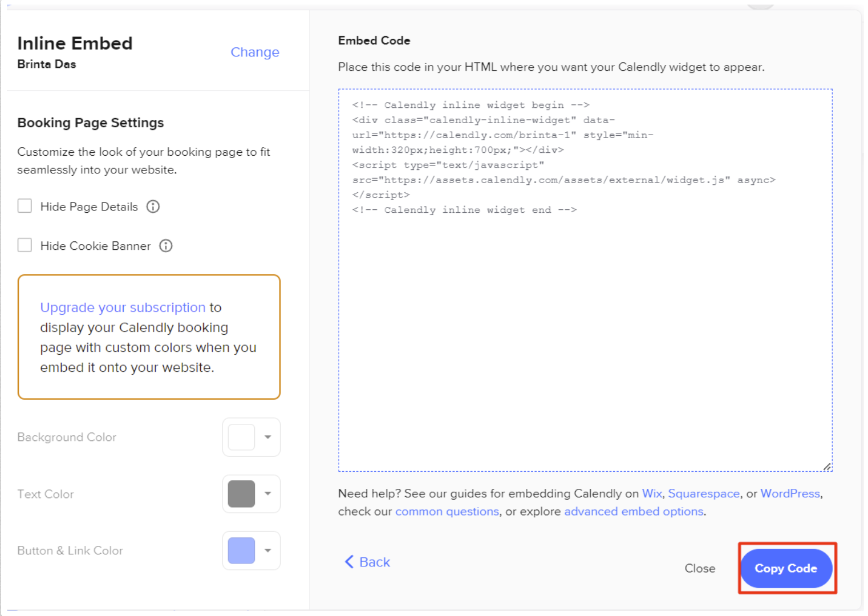Open the Button & Link Color dropdown arrow
The width and height of the screenshot is (868, 616).
(267, 550)
